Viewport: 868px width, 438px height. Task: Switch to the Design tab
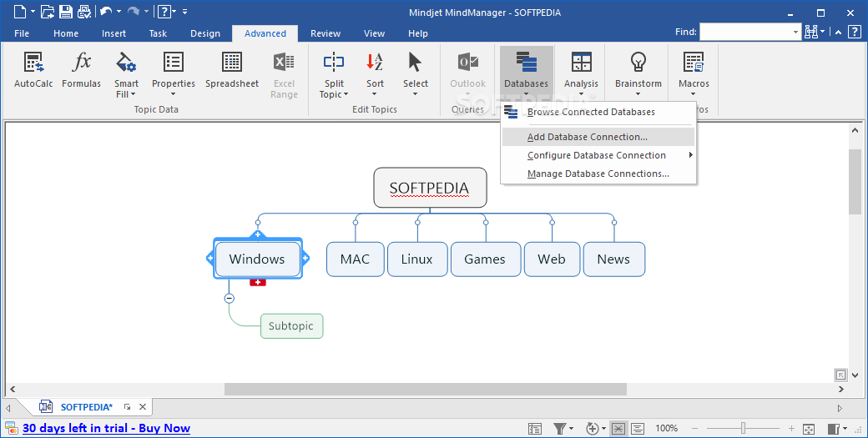pyautogui.click(x=205, y=33)
